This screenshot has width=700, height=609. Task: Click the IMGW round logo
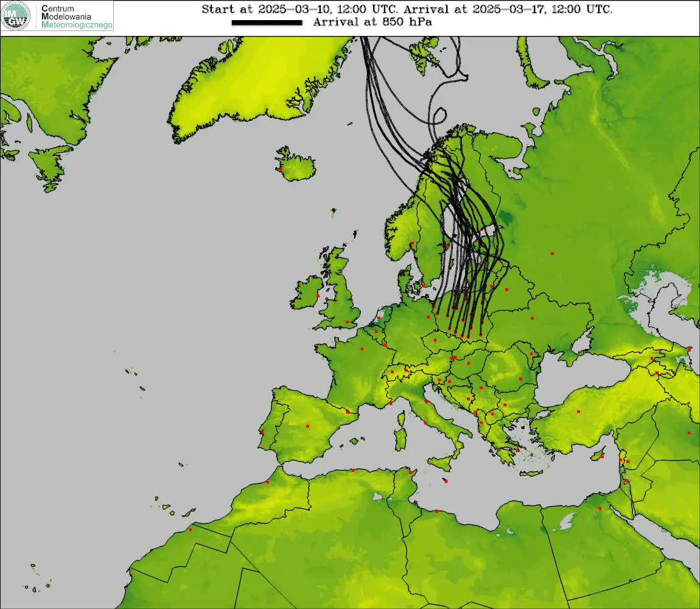pyautogui.click(x=16, y=16)
